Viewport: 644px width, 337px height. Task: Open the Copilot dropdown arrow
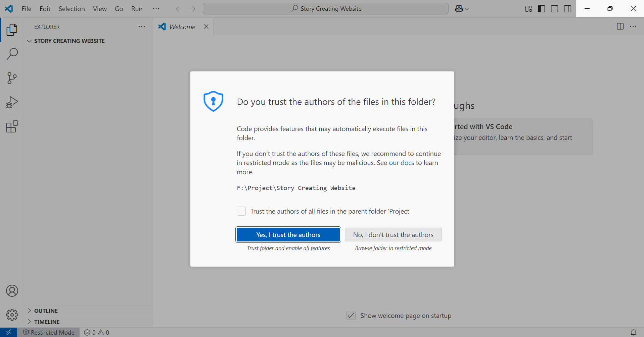(x=467, y=9)
